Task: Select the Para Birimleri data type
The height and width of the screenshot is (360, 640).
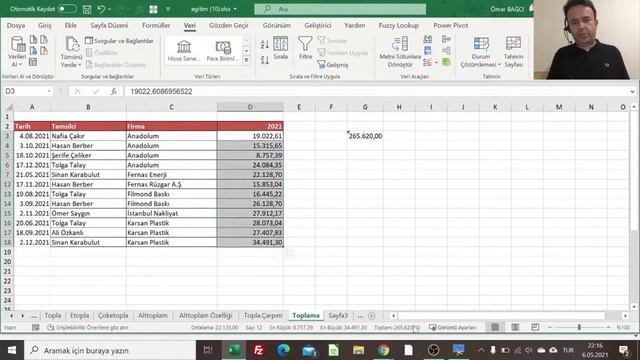Action: 222,50
